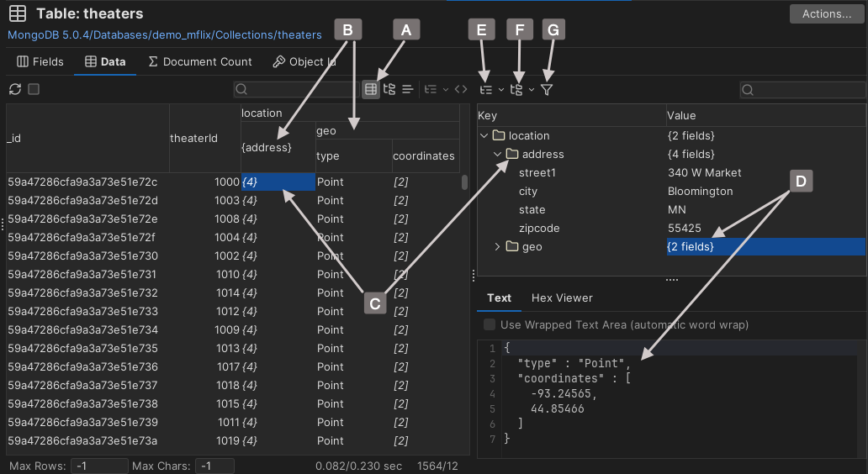Switch to grid table view icon

[370, 89]
